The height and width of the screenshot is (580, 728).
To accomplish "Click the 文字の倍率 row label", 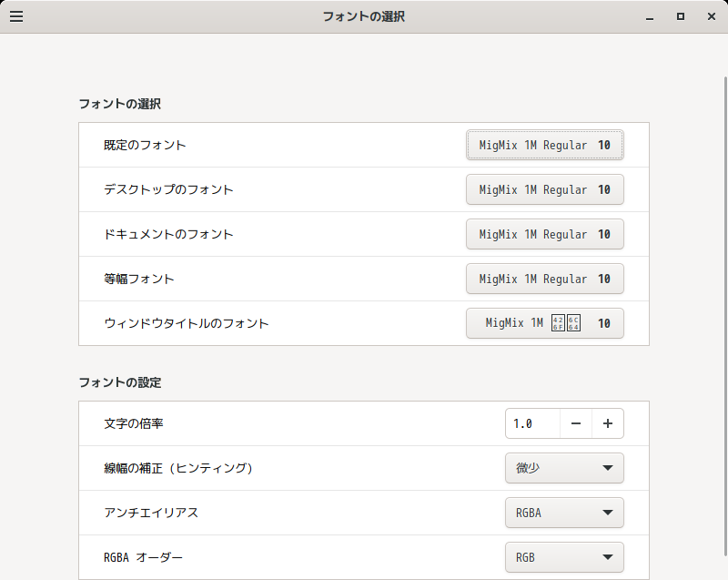I will coord(134,423).
